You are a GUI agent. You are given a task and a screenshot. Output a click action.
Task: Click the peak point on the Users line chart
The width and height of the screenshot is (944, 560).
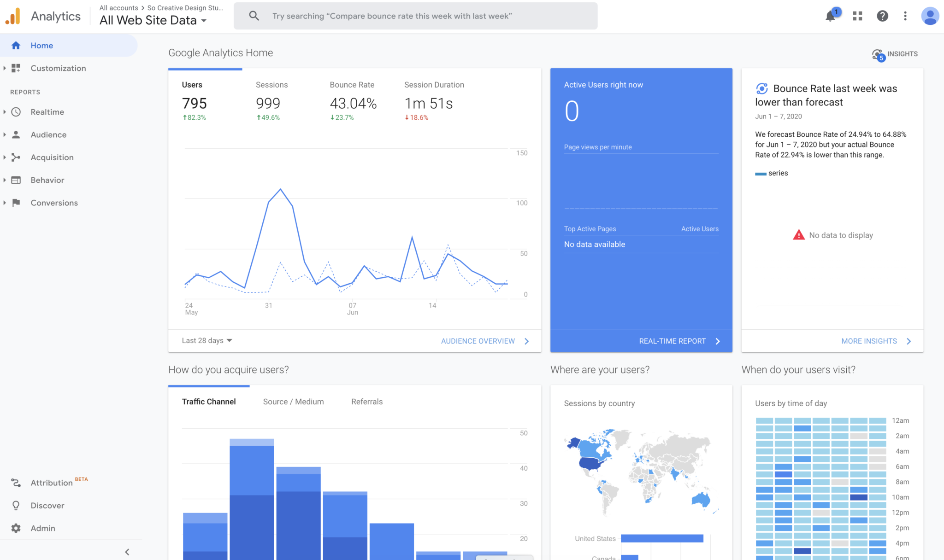click(x=280, y=189)
